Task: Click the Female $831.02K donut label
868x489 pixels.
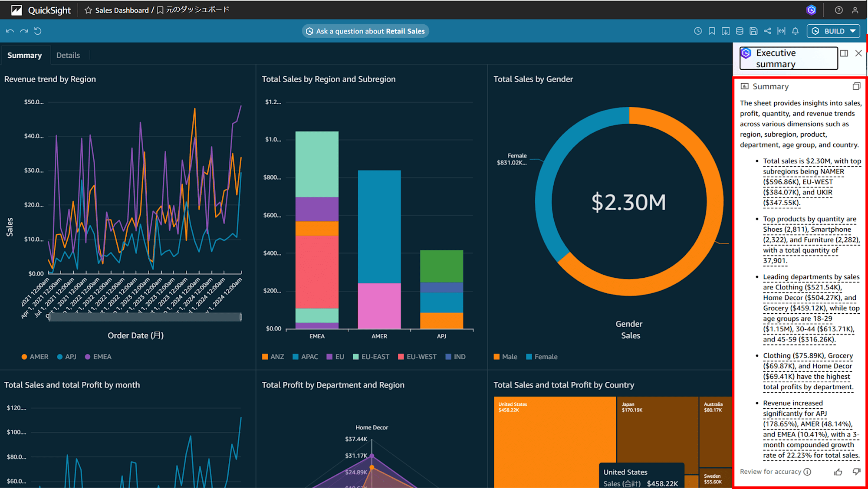Action: tap(512, 159)
